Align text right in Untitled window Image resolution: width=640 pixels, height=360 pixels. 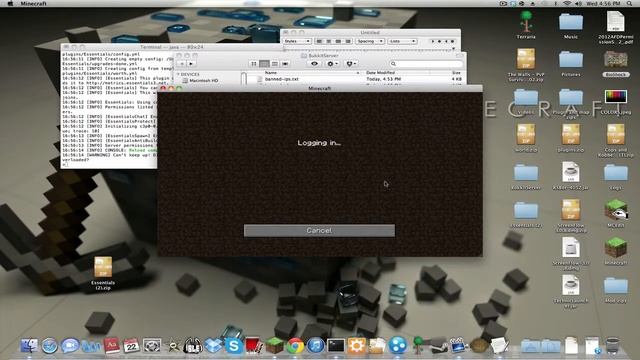[348, 41]
